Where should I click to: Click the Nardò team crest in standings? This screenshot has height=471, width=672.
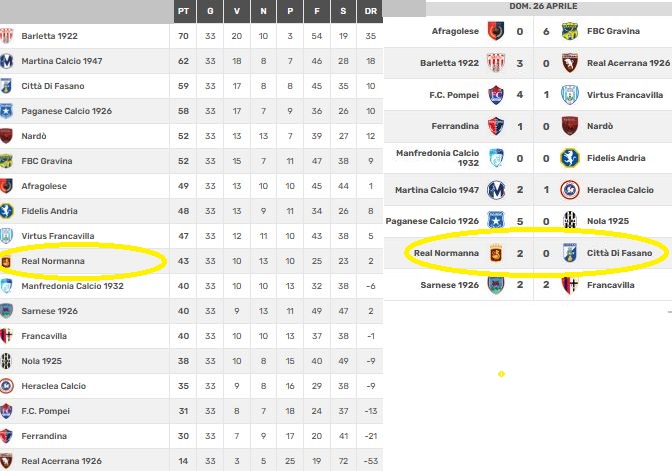(6, 136)
